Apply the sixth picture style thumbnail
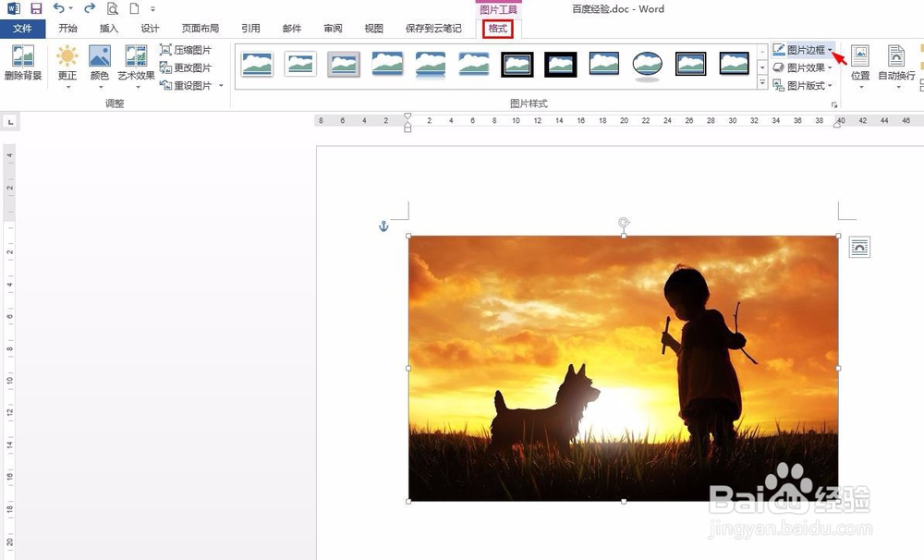The image size is (924, 560). click(x=474, y=64)
